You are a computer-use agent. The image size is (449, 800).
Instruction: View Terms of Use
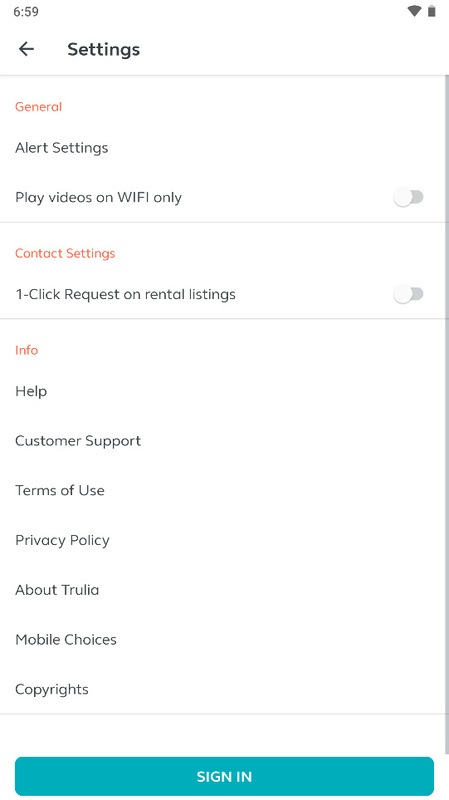click(223, 490)
